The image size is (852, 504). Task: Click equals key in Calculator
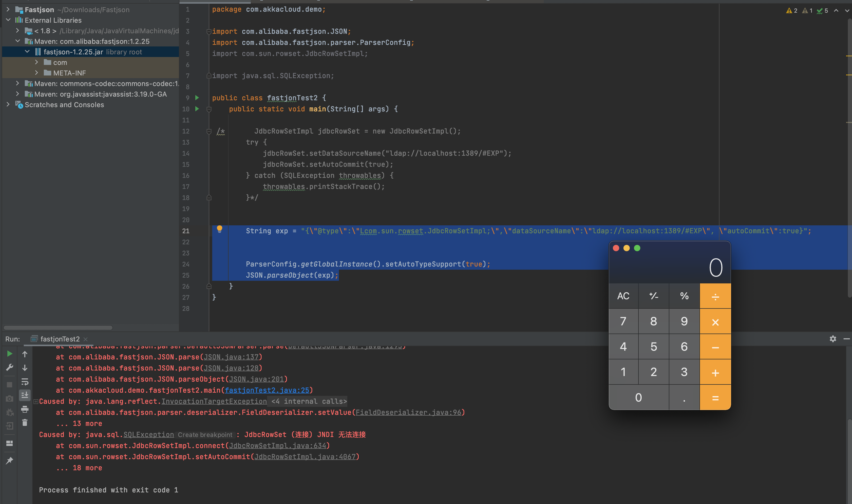click(716, 397)
